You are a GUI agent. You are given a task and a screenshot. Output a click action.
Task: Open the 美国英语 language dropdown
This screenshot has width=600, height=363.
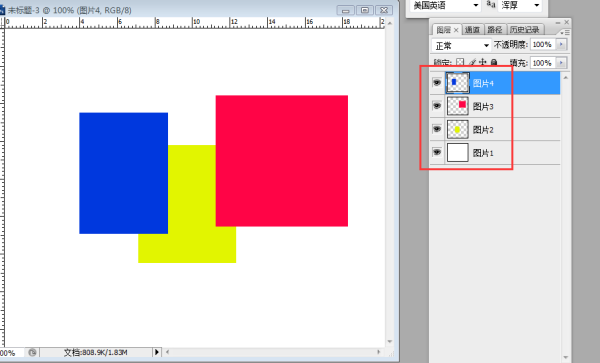tap(445, 5)
